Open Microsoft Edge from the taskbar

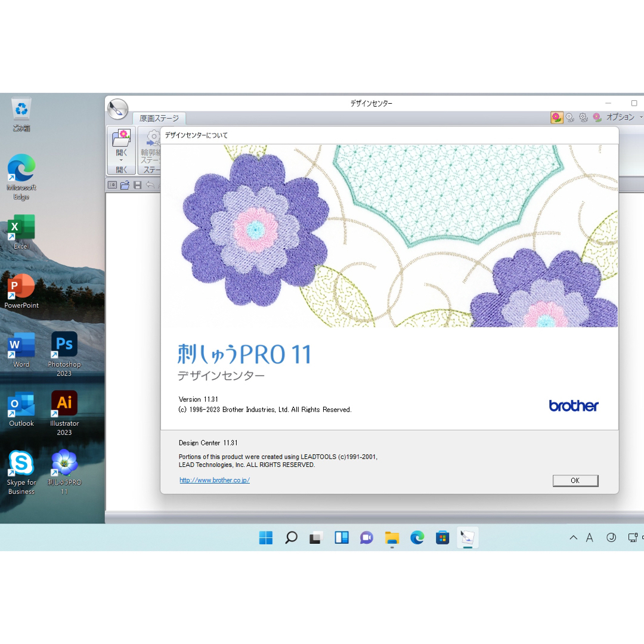pos(417,537)
